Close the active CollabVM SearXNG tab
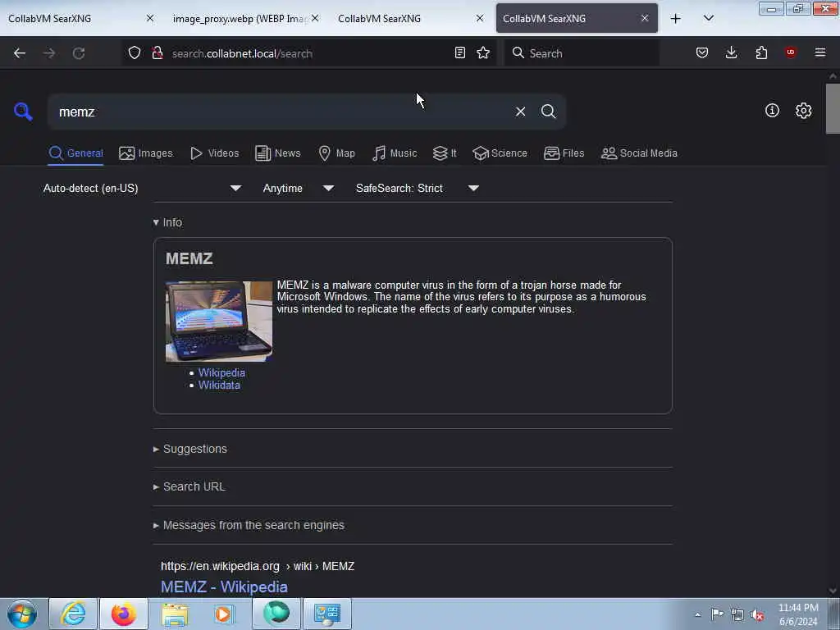The width and height of the screenshot is (840, 630). [x=645, y=18]
